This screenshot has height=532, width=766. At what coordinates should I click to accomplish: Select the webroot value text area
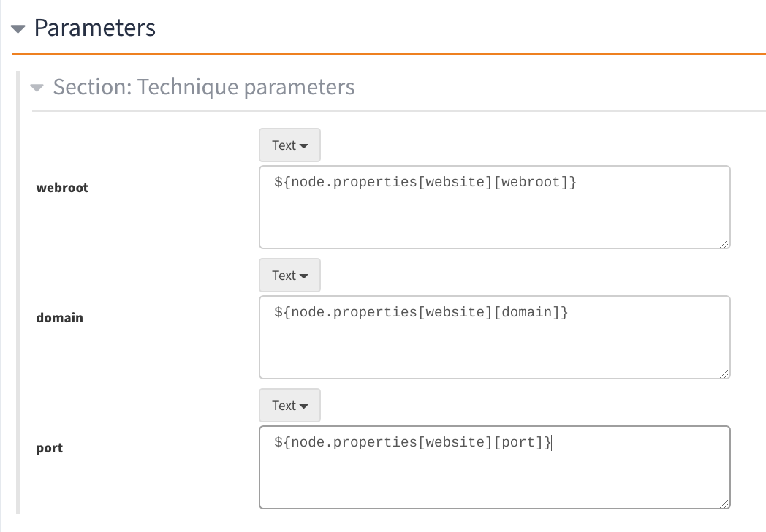pyautogui.click(x=494, y=207)
